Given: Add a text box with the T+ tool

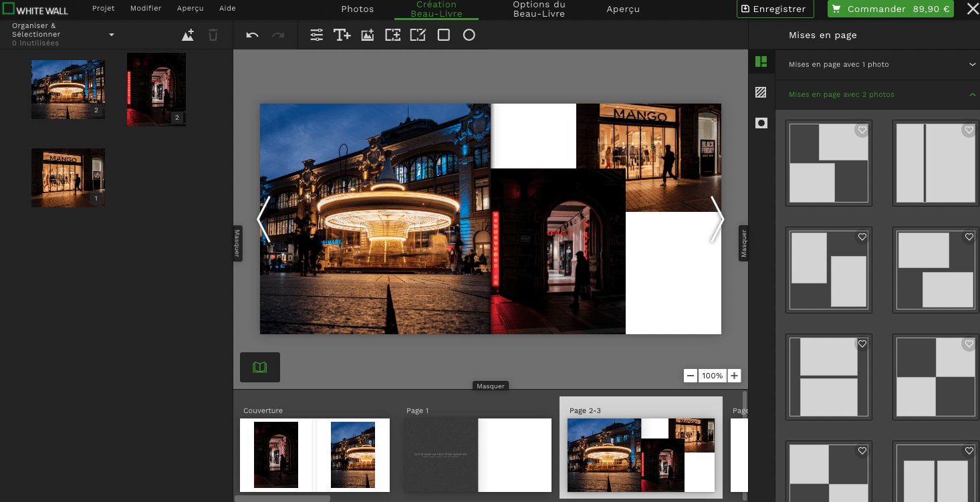Looking at the screenshot, I should [342, 35].
